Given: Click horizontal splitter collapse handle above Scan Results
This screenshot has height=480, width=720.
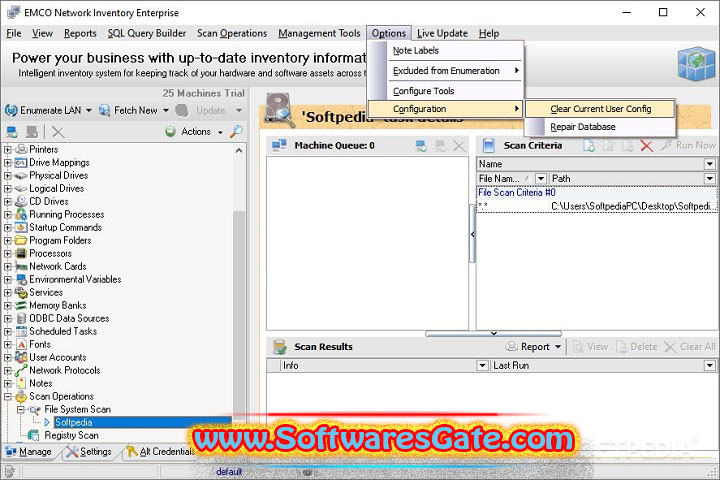Looking at the screenshot, I should coord(493,333).
